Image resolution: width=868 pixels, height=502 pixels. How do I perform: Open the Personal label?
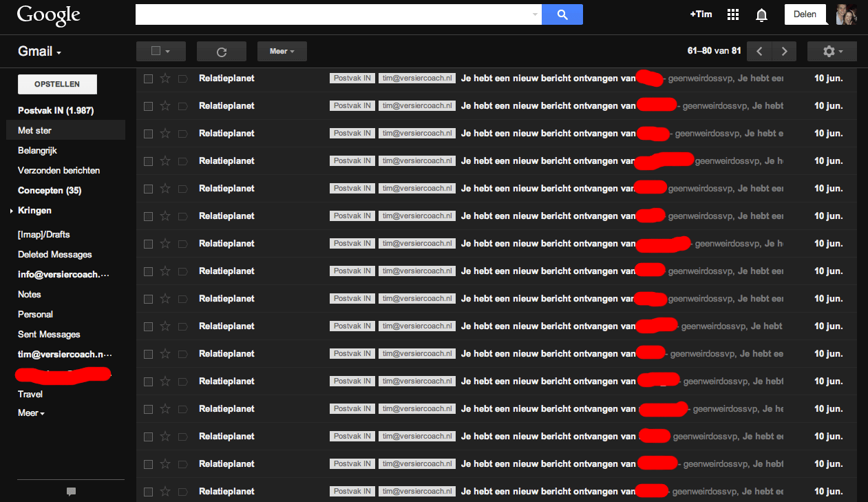[x=36, y=314]
